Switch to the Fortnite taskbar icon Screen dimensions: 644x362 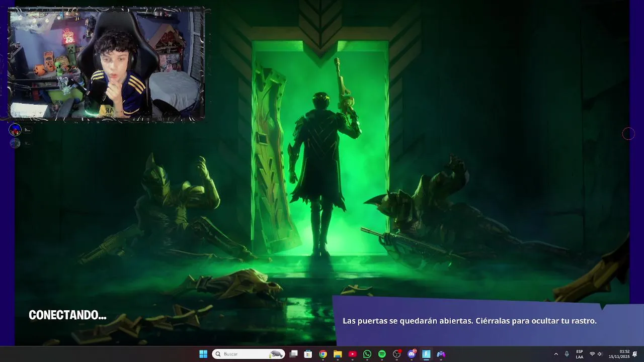pyautogui.click(x=426, y=354)
